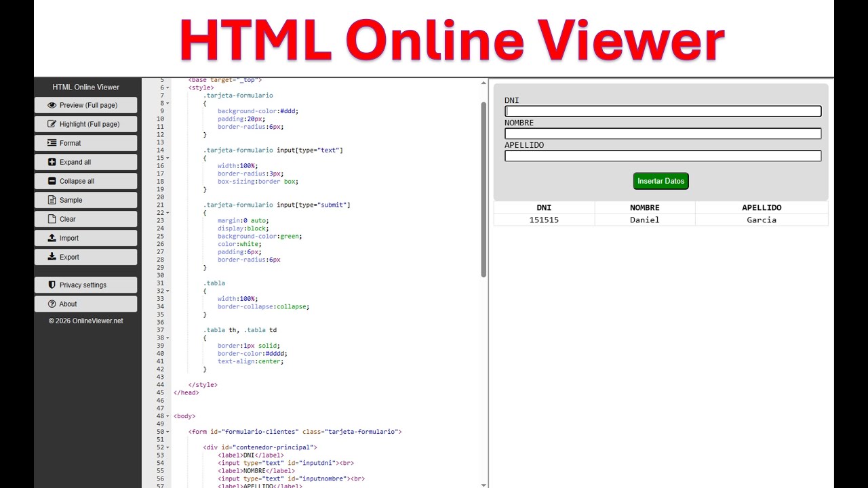Click the © 2026 OnlineViewer.net text
Image resolution: width=868 pixels, height=488 pixels.
85,321
